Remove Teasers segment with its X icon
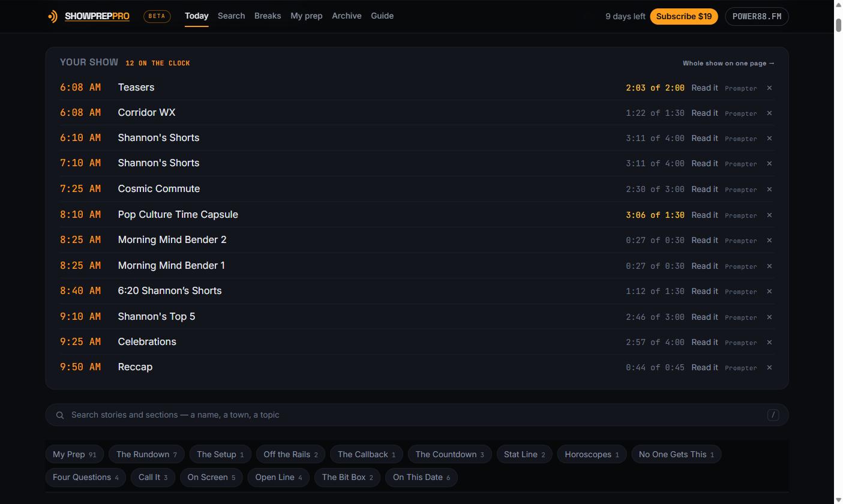This screenshot has width=843, height=504. 769,88
